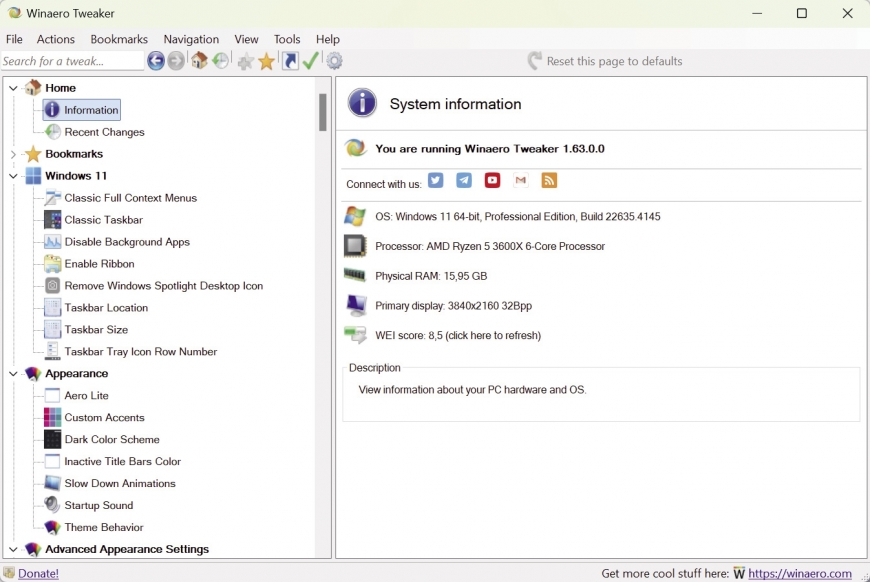Select Remove Windows Spotlight Desktop Icon

click(x=164, y=286)
